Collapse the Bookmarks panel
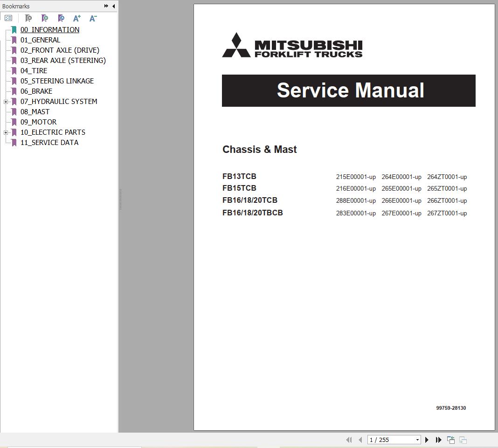 [x=113, y=6]
